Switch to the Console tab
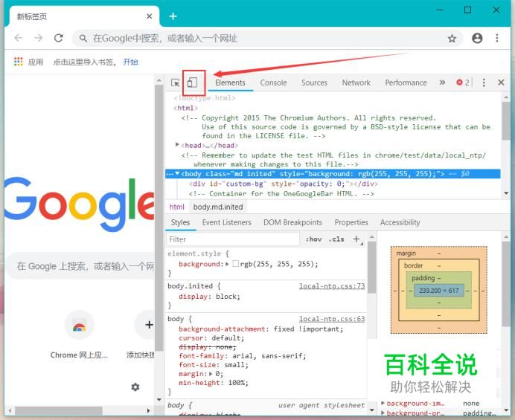Viewport: 515px width, 420px height. tap(273, 83)
